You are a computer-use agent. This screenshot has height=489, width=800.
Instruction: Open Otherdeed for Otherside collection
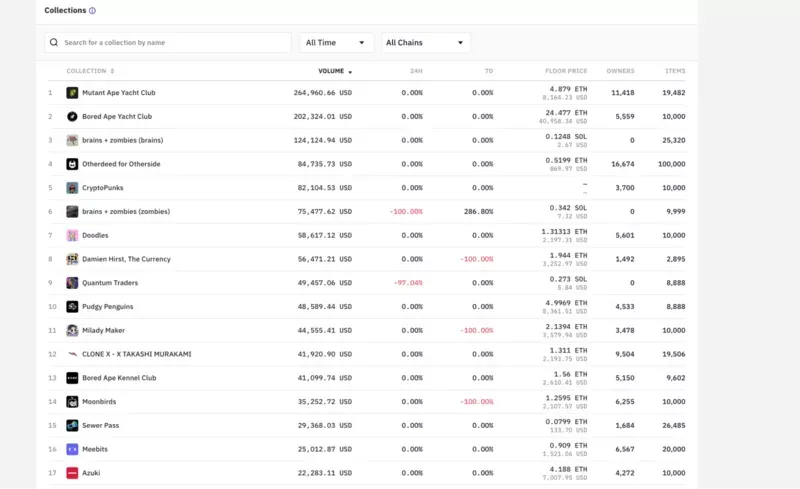coord(121,164)
